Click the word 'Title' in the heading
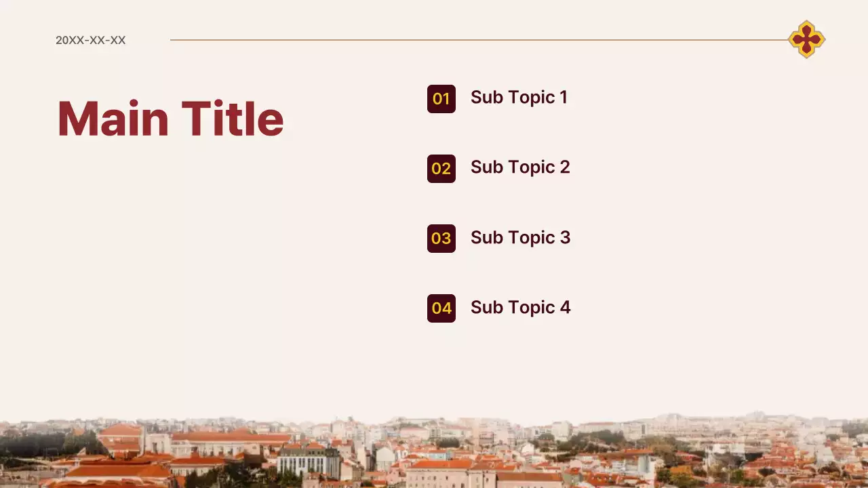Screen dimensions: 868x488 [233, 119]
